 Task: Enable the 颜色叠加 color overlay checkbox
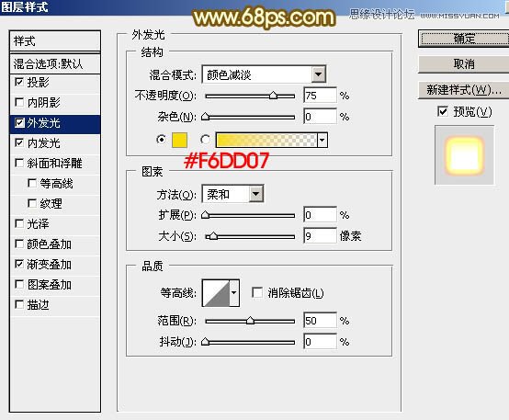19,244
